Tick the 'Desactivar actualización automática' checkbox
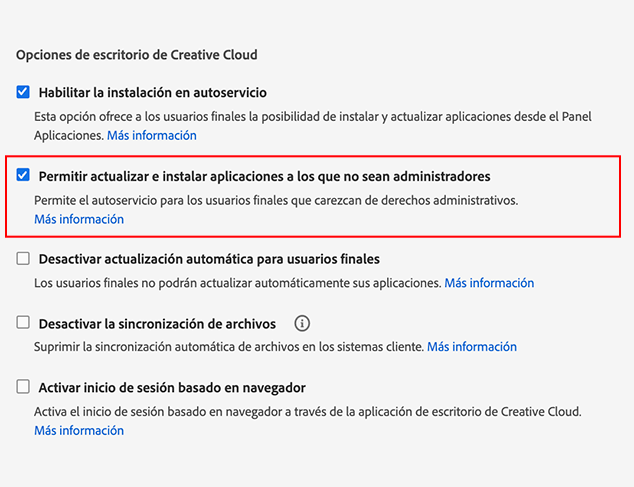 [x=23, y=259]
